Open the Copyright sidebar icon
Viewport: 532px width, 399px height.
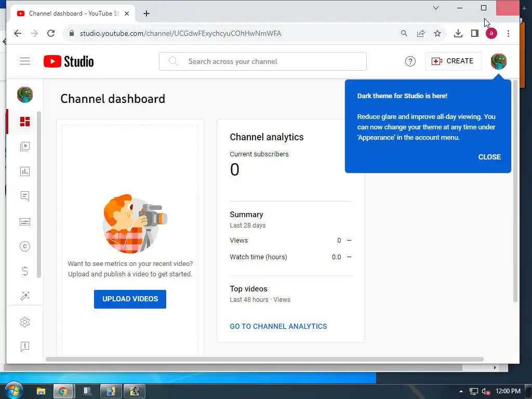(25, 246)
